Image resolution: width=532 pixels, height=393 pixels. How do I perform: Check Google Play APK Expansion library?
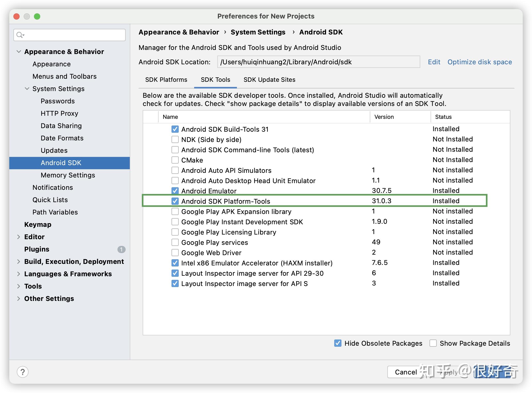click(x=175, y=211)
